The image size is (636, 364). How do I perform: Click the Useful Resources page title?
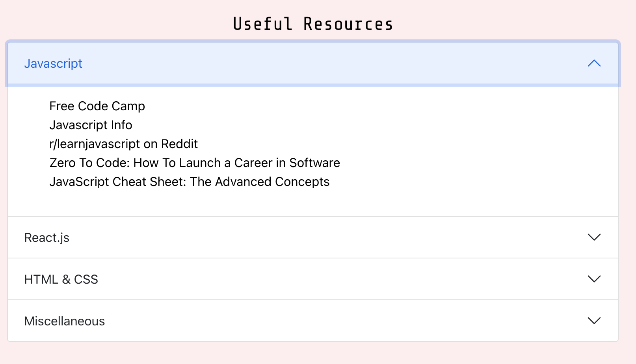click(313, 24)
